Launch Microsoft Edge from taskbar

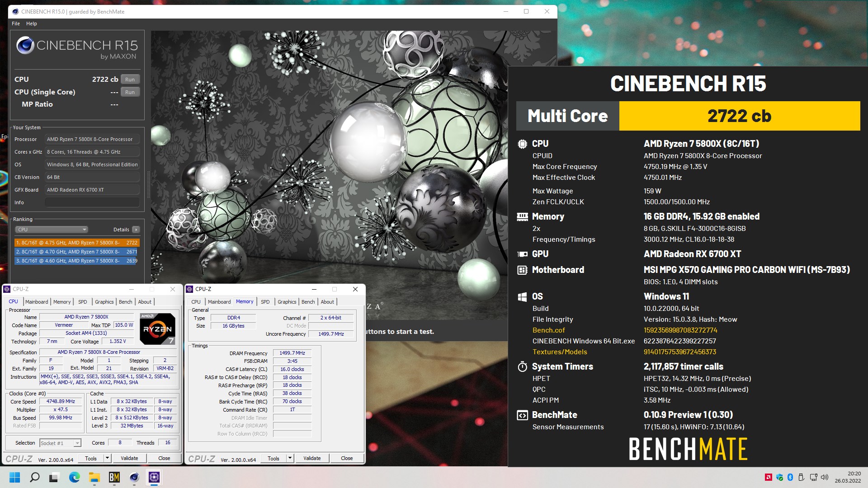75,477
